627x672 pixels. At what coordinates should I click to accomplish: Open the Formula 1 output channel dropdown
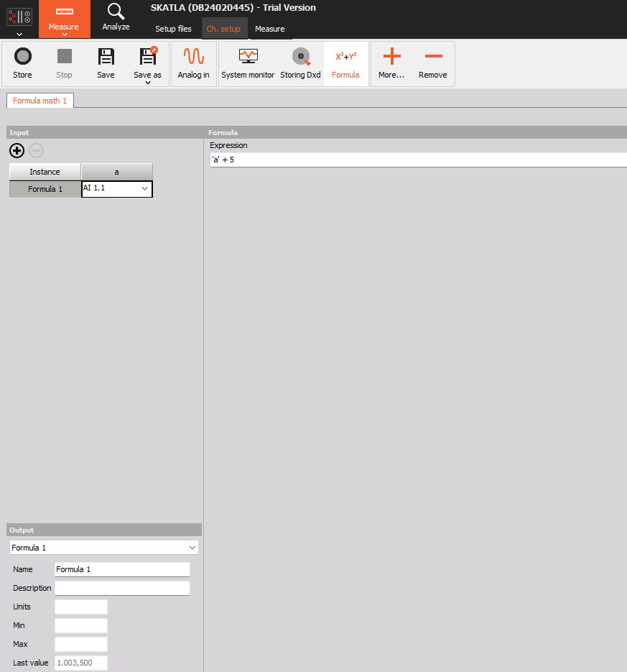103,547
